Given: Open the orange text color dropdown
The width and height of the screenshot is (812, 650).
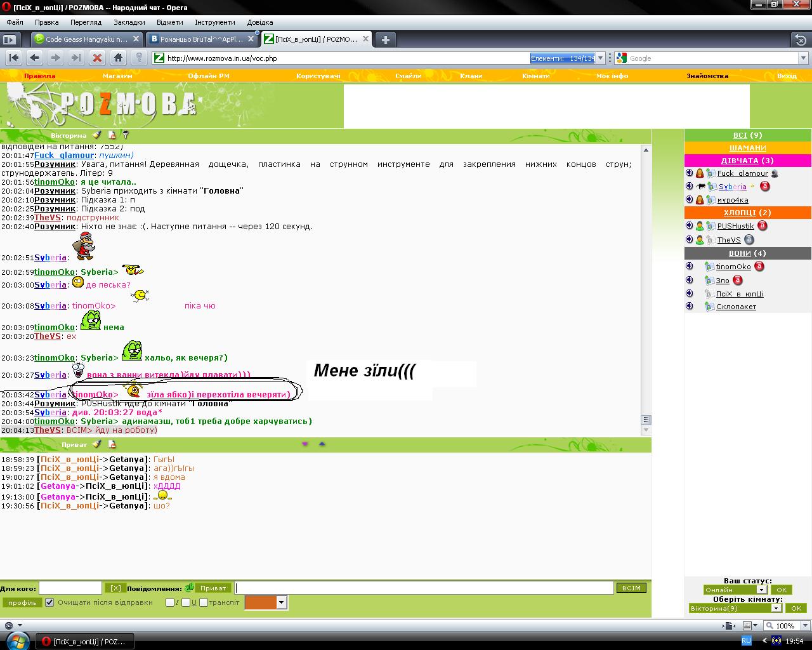Looking at the screenshot, I should click(x=282, y=602).
